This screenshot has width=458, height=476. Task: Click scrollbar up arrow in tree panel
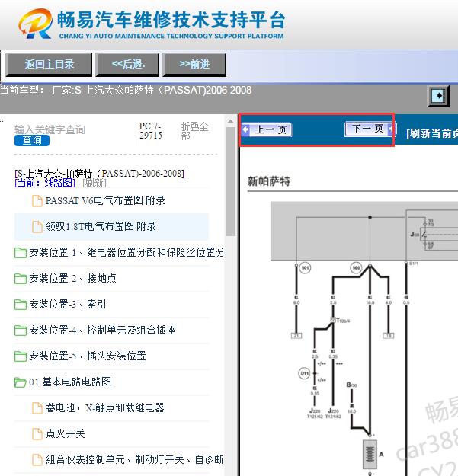point(230,121)
